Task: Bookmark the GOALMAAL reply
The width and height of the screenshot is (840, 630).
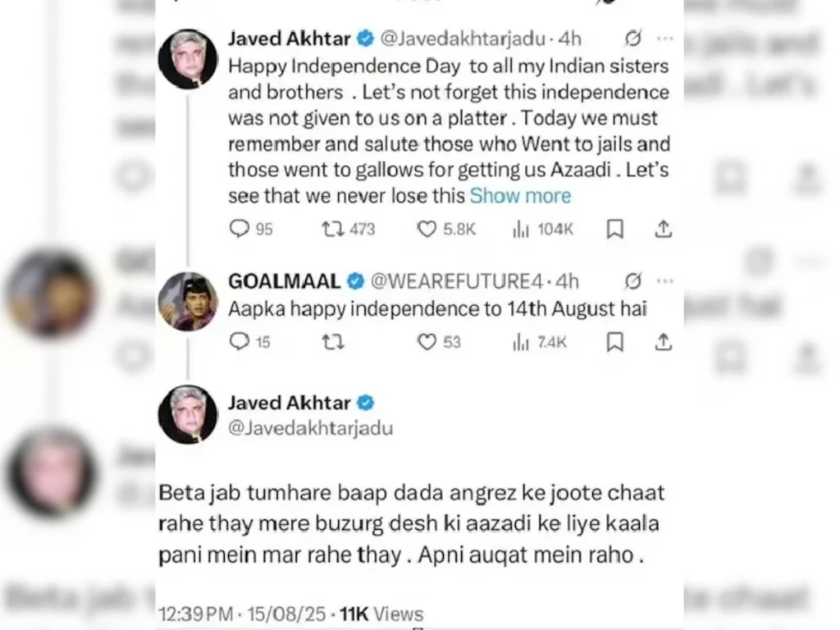Action: point(614,341)
